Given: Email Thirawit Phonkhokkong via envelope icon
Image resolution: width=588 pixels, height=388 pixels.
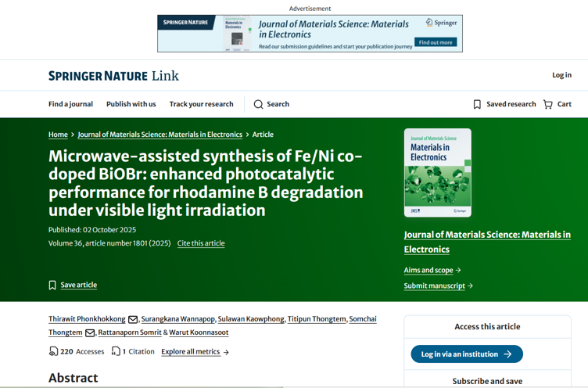Looking at the screenshot, I should tap(133, 319).
